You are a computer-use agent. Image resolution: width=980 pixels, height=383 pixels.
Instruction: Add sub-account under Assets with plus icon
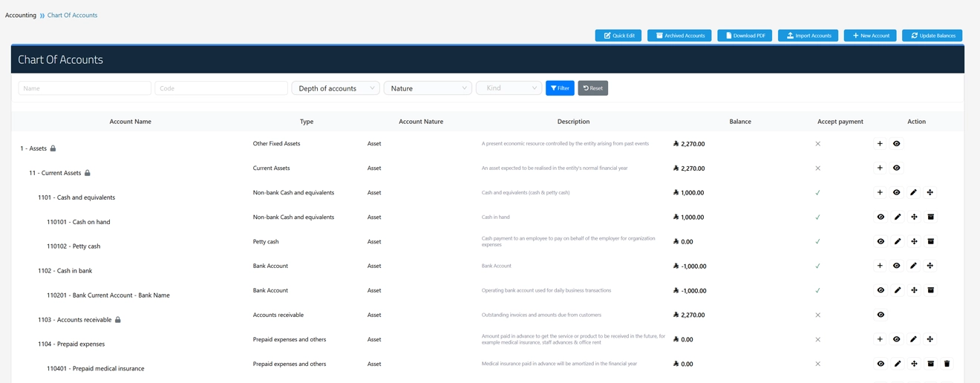tap(880, 144)
